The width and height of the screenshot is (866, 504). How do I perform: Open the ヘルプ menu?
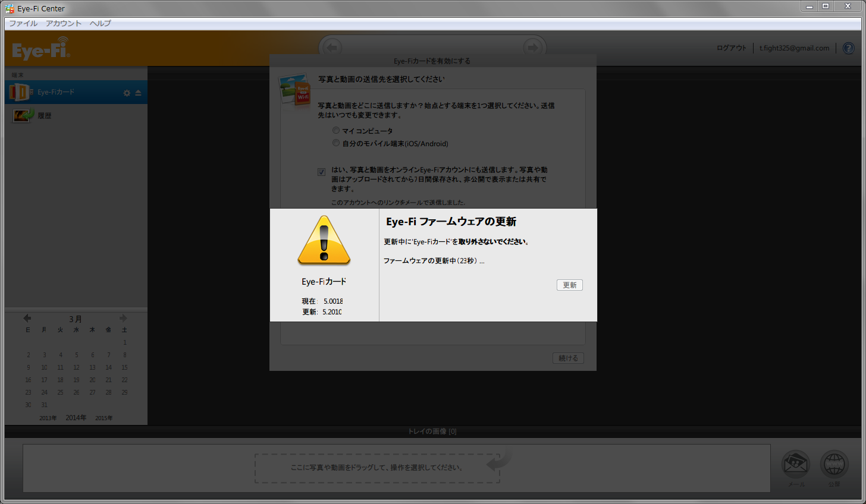(101, 23)
